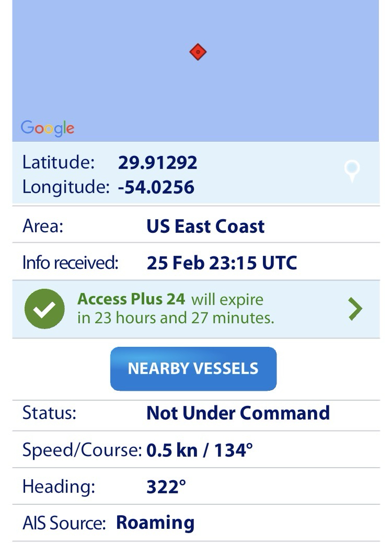
Task: Open the Access Plus 24 subscription text
Action: click(x=131, y=299)
